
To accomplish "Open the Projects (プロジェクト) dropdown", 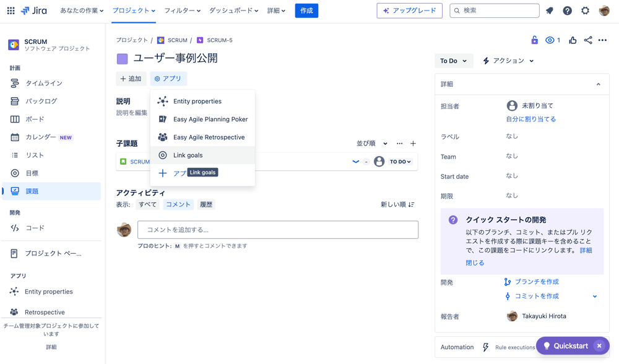I will click(x=134, y=11).
